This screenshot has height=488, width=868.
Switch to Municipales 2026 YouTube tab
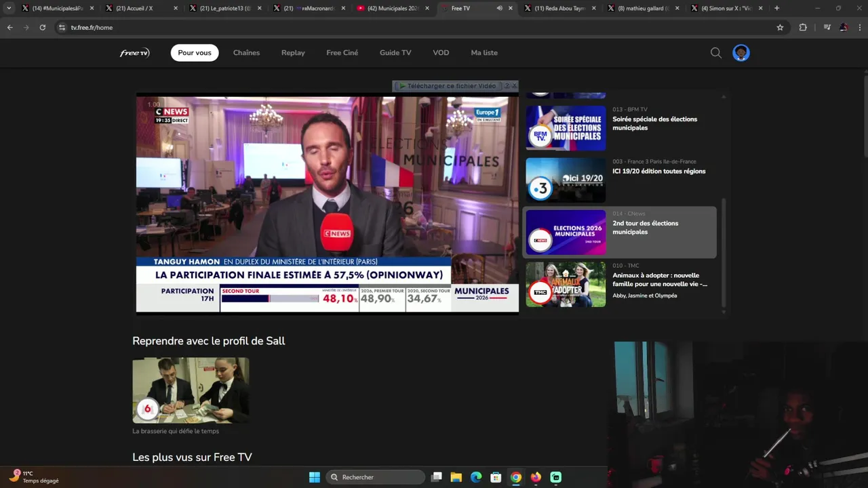pos(393,8)
